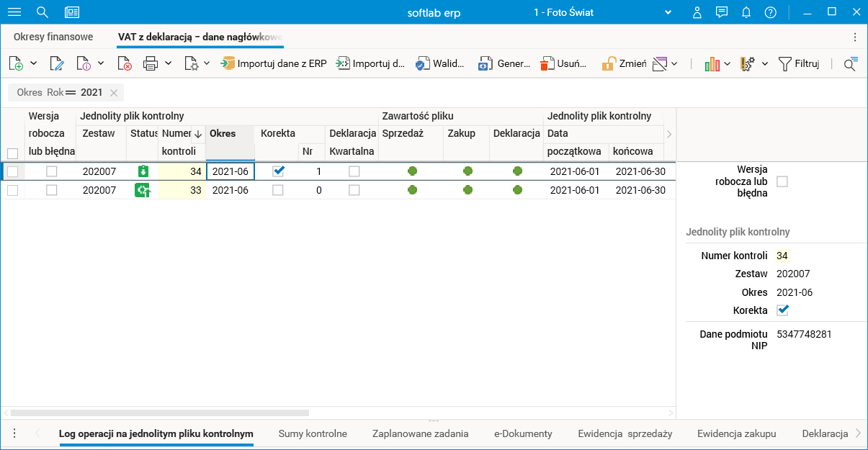The width and height of the screenshot is (868, 450).
Task: Expand dropdown arrow next to add document
Action: pyautogui.click(x=33, y=63)
